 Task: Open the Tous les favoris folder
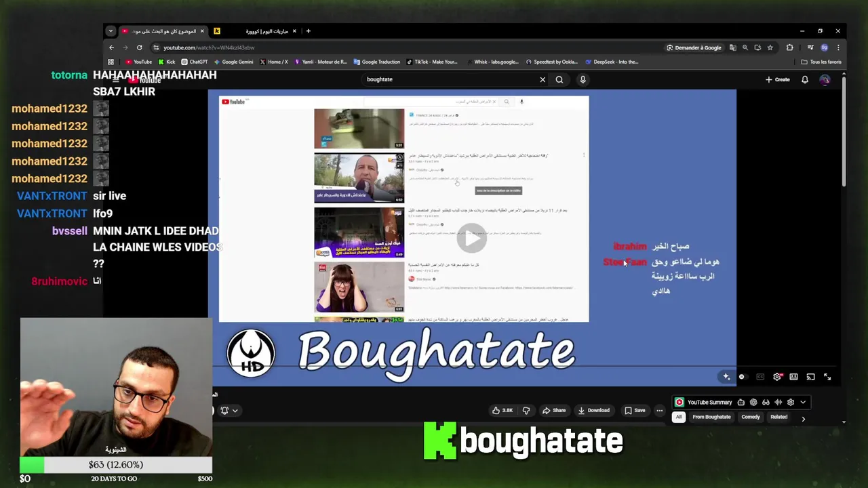pyautogui.click(x=821, y=62)
